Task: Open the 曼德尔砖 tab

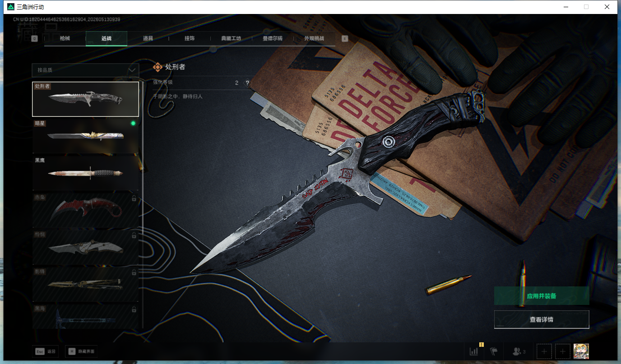Action: 273,38
